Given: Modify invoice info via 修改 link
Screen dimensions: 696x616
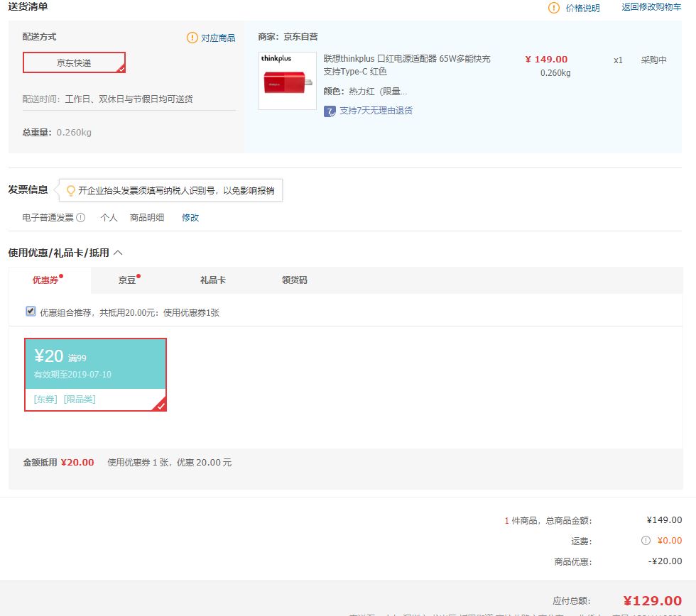Looking at the screenshot, I should [x=190, y=218].
